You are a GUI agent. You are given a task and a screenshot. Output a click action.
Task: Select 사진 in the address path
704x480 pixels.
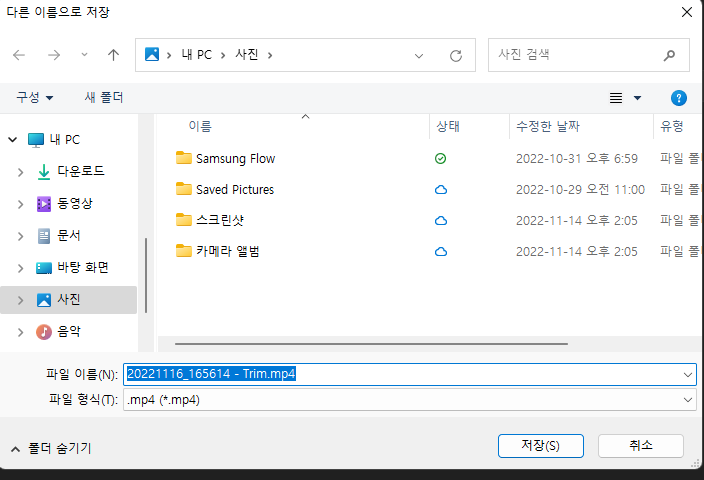[x=247, y=55]
